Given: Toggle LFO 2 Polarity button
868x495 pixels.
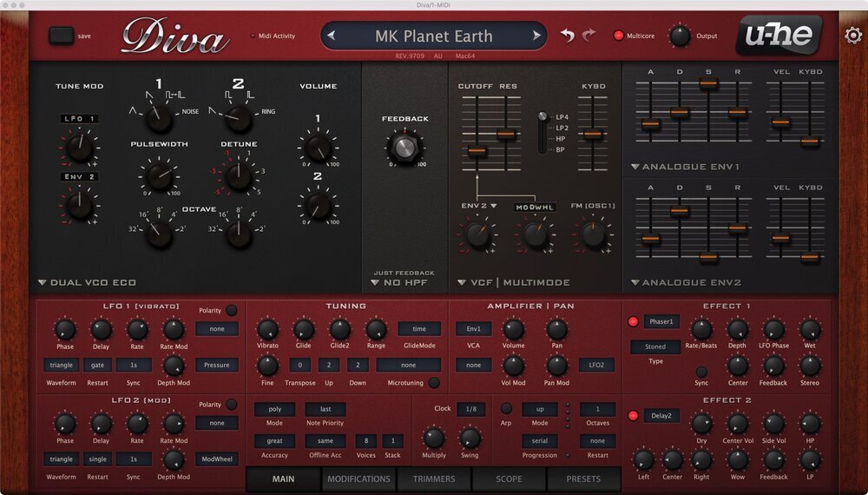Looking at the screenshot, I should [x=232, y=405].
